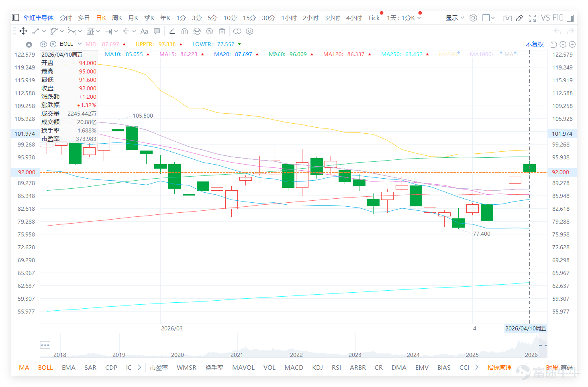This screenshot has width=588, height=387.
Task: Open BOLL indicator settings gear
Action: pyautogui.click(x=43, y=44)
